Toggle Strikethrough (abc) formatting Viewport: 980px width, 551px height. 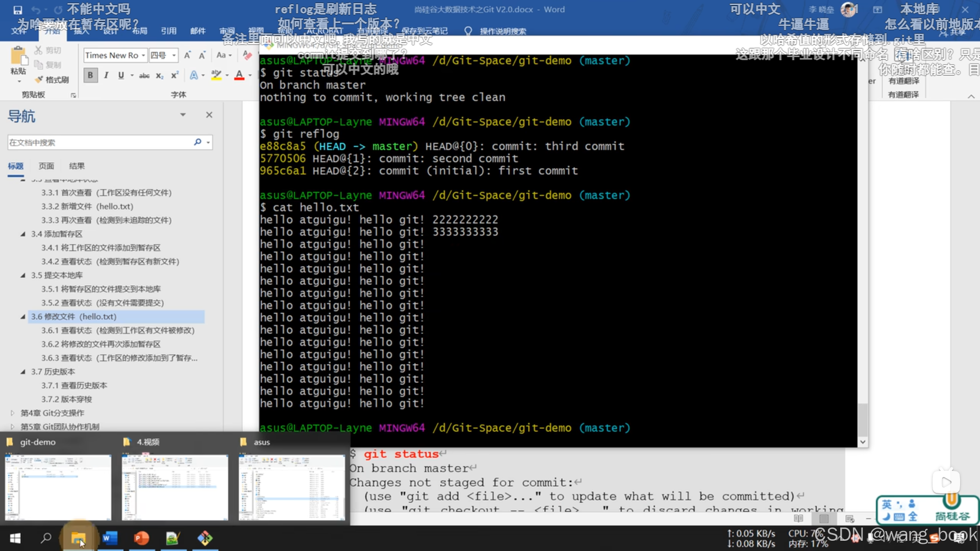point(144,76)
